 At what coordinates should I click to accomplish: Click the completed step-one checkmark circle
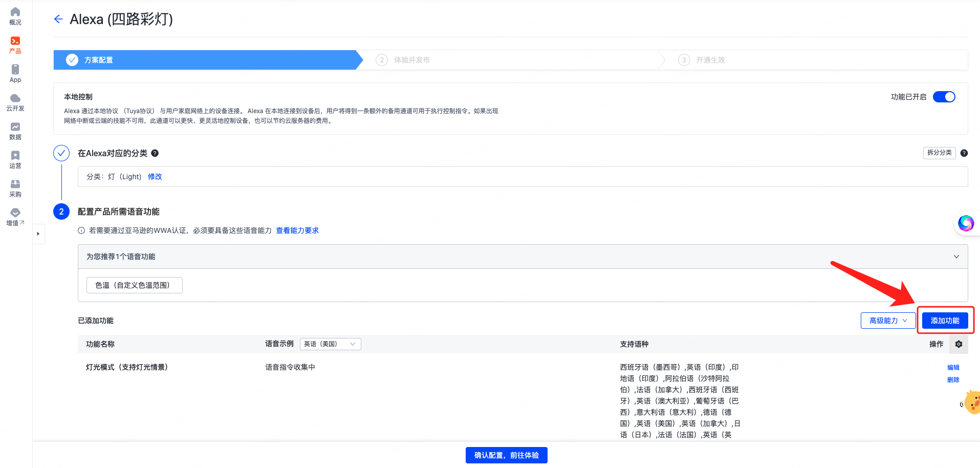coord(61,153)
